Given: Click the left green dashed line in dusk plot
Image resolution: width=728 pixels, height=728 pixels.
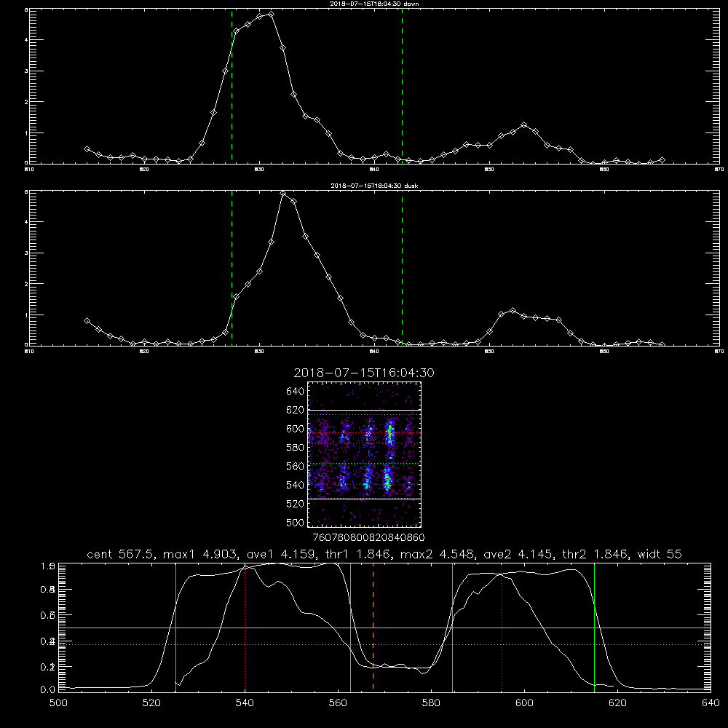Looking at the screenshot, I should point(232,268).
